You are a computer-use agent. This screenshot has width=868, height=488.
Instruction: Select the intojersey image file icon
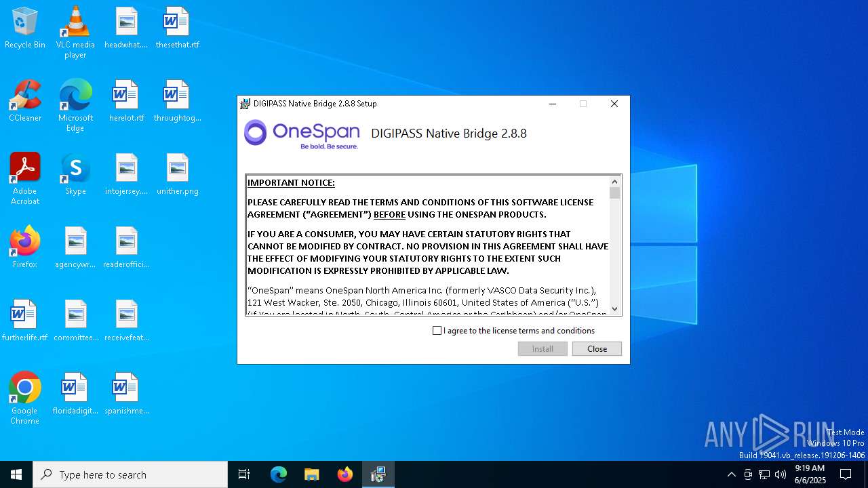click(126, 174)
